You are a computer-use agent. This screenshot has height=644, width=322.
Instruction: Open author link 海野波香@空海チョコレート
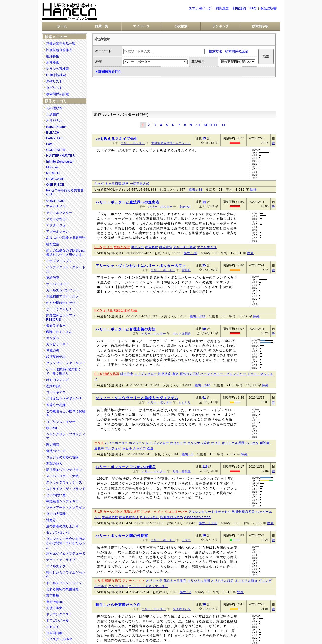click(x=171, y=143)
